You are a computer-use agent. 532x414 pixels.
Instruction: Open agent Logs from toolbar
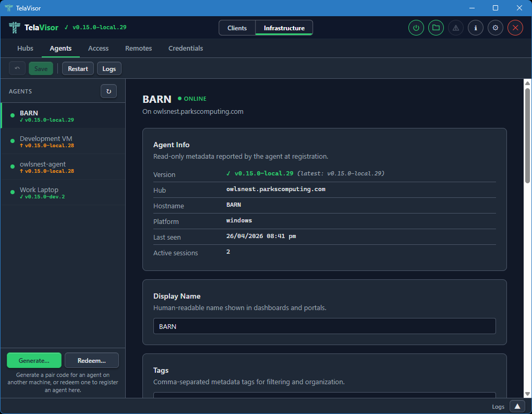109,68
